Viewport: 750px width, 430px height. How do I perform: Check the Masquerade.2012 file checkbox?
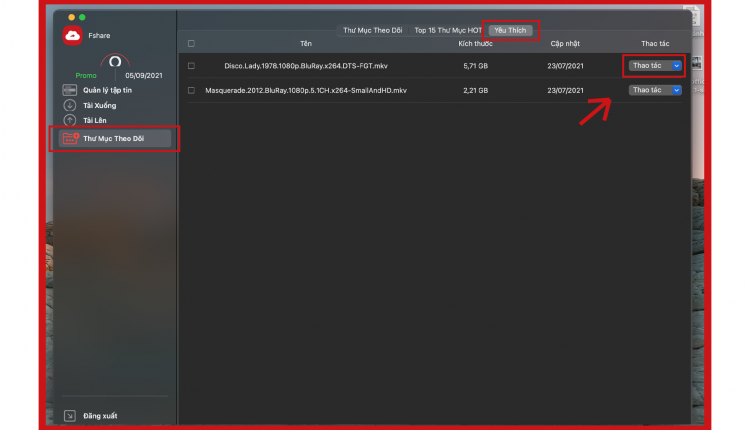[x=191, y=90]
